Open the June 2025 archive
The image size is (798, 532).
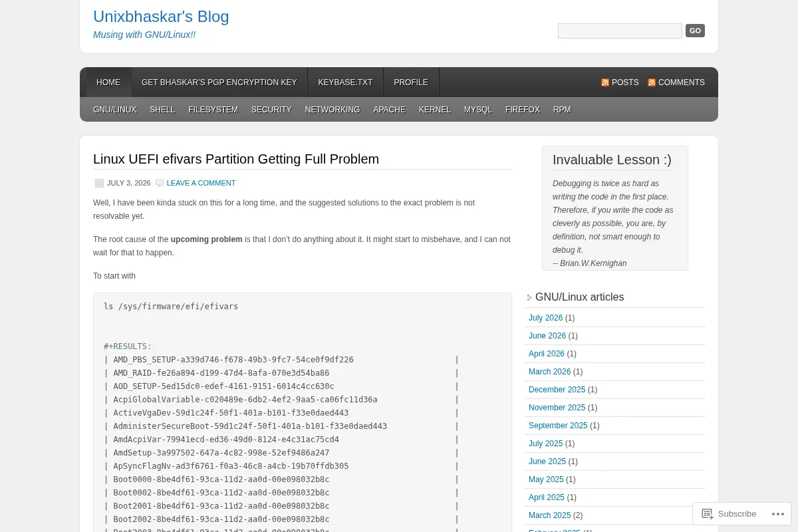(x=547, y=462)
